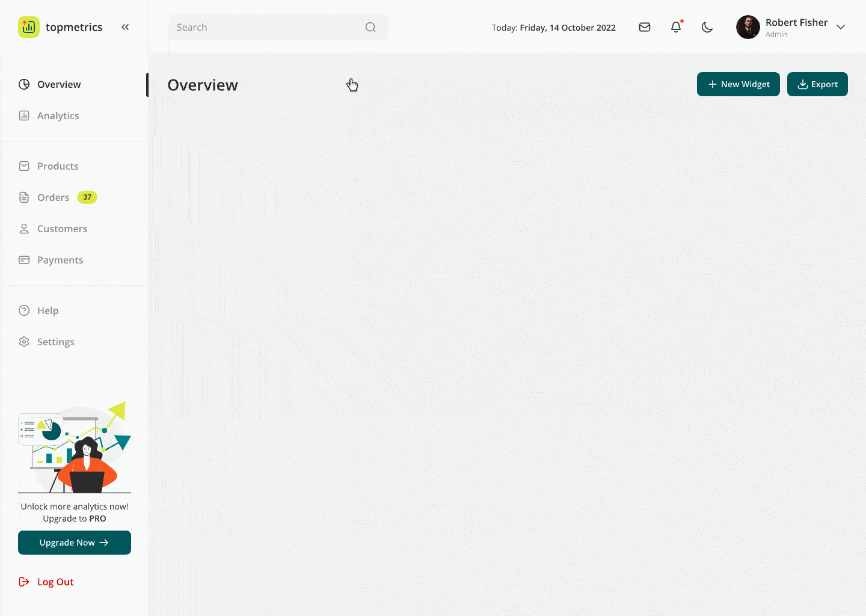This screenshot has height=616, width=866.
Task: Click Robert Fisher's profile avatar
Action: click(x=748, y=27)
